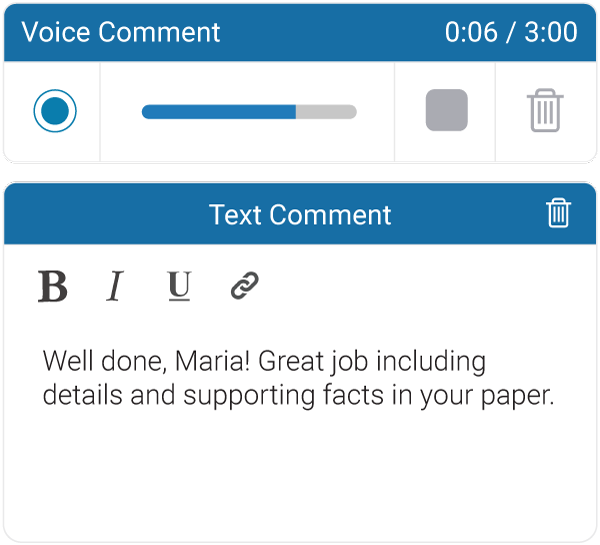Select the Text Comment header title

[300, 215]
